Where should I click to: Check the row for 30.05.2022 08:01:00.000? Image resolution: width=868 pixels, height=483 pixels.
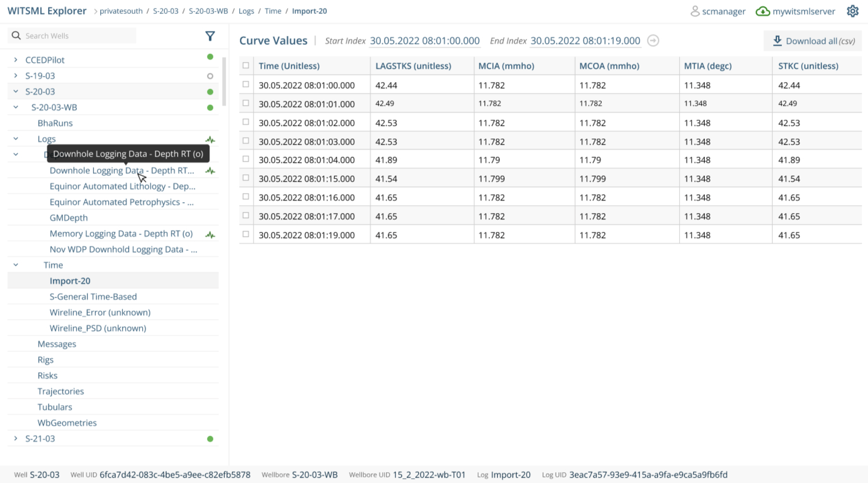click(246, 85)
